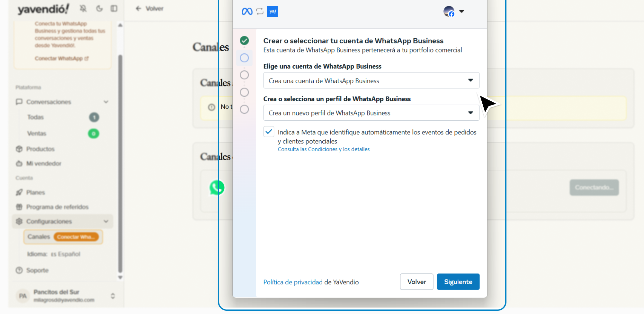Screen dimensions: 644x314
Task: Click the Planes rocket icon
Action: [19, 192]
